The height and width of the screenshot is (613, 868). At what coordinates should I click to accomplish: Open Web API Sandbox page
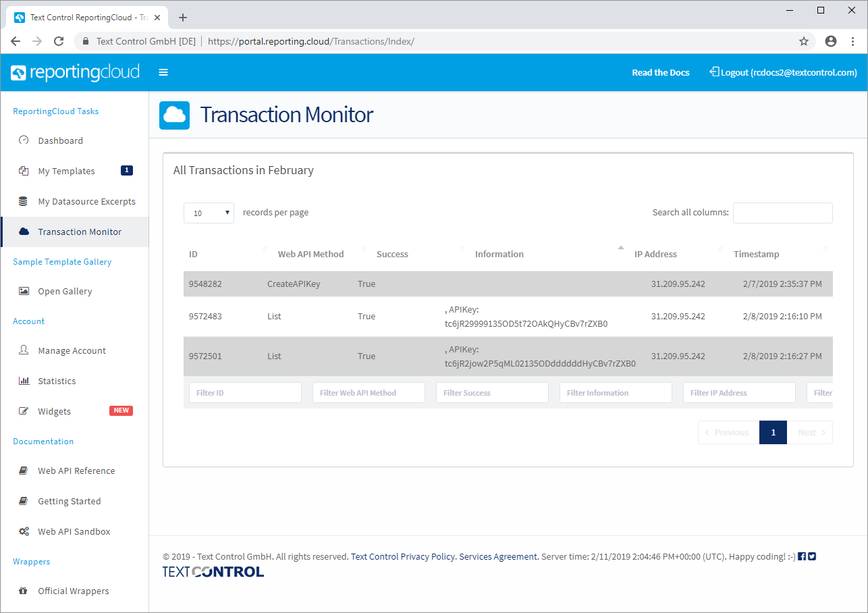pyautogui.click(x=74, y=531)
